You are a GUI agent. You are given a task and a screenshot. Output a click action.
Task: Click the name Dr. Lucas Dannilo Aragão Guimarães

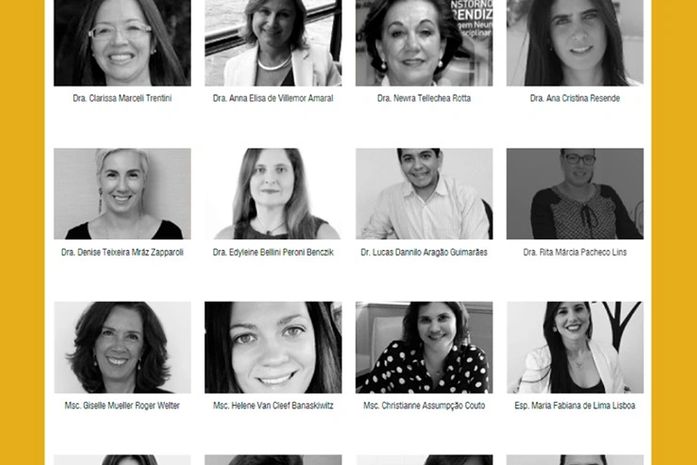[x=424, y=252]
